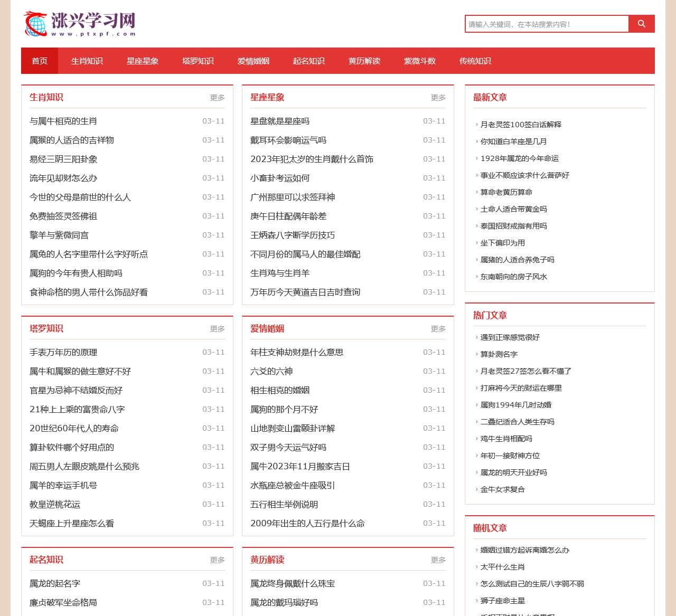The image size is (676, 616).
Task: Click the 涨兴学习网 globe logo
Action: tap(80, 24)
